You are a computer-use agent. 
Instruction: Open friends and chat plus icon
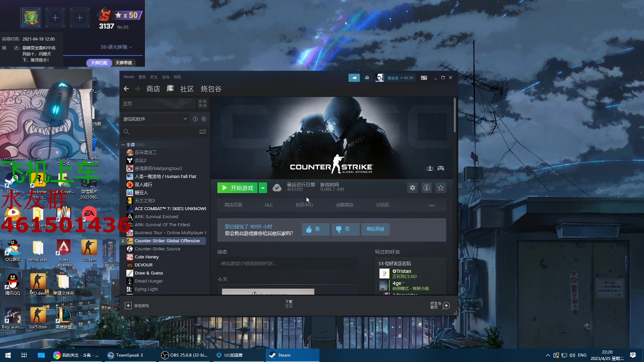446,305
